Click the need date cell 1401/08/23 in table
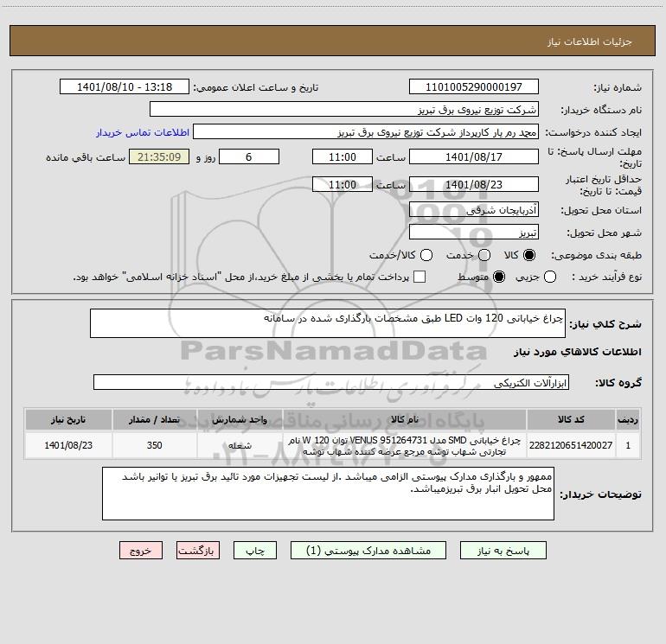Screen dimensions: 666x644 tap(68, 445)
